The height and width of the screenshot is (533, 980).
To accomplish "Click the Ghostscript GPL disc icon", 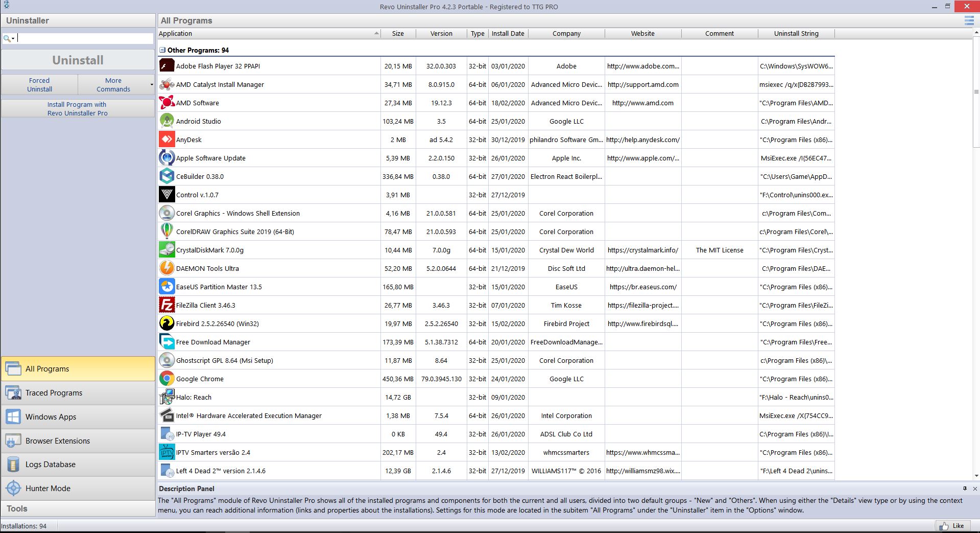I will click(x=166, y=360).
